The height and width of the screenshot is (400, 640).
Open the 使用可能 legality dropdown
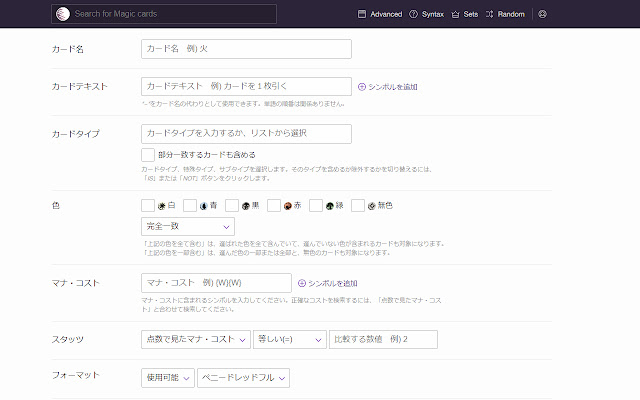pos(168,378)
